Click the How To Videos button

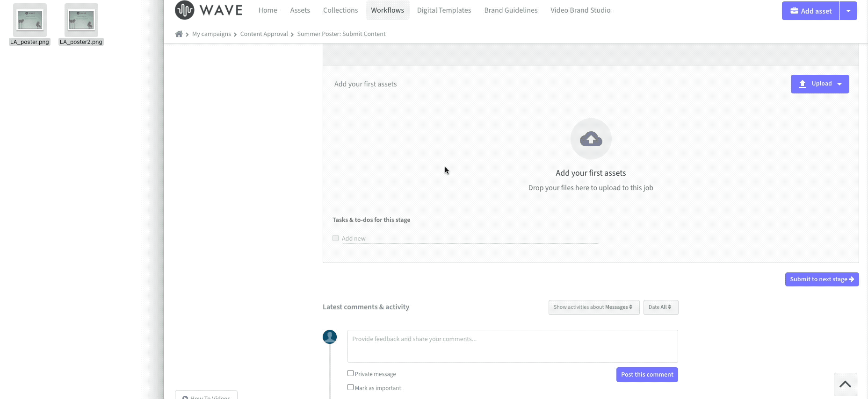[x=206, y=395]
